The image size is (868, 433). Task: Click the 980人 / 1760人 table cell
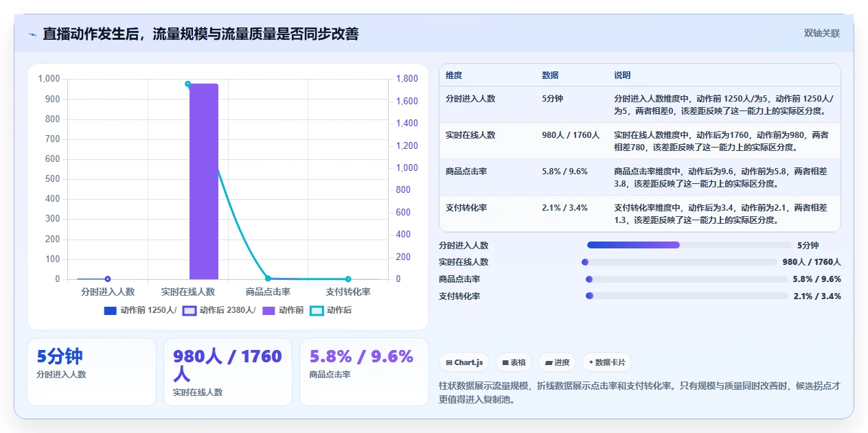click(571, 135)
